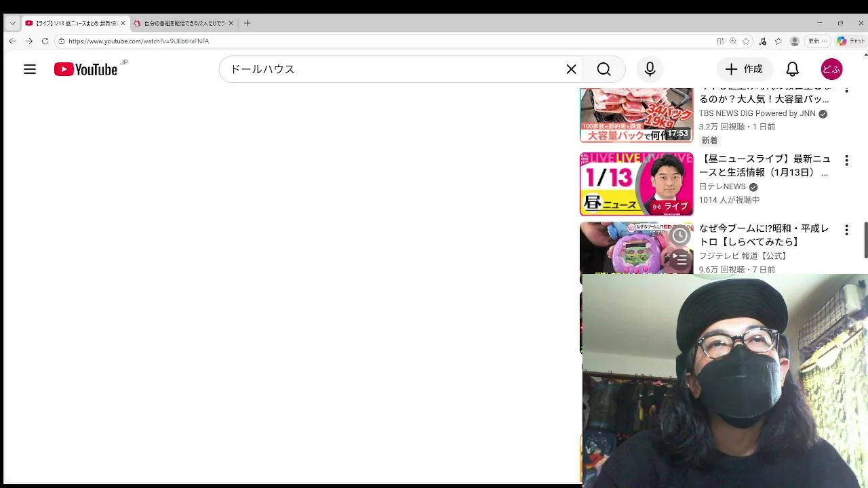This screenshot has height=488, width=868.
Task: Click the youtube.com address bar URL
Action: point(138,41)
